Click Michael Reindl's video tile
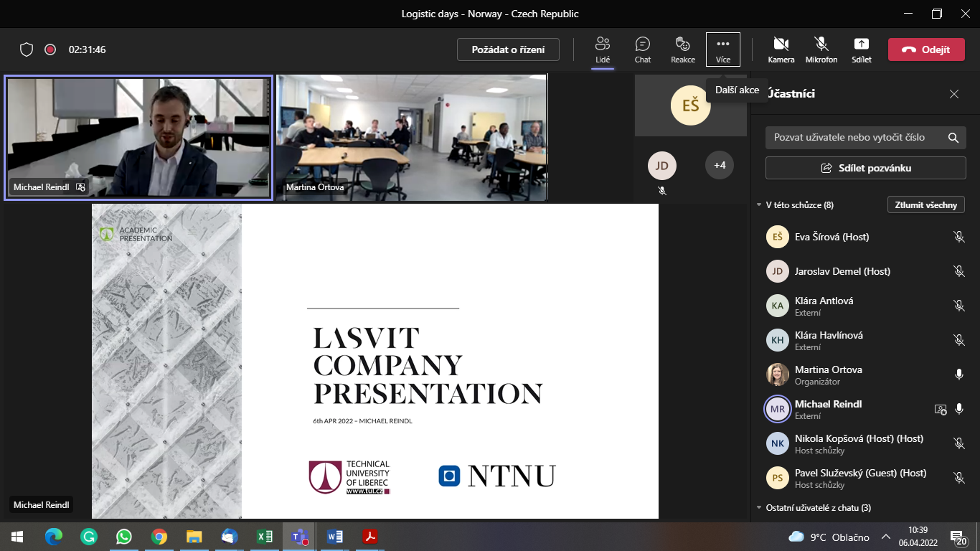This screenshot has height=551, width=980. click(x=138, y=138)
